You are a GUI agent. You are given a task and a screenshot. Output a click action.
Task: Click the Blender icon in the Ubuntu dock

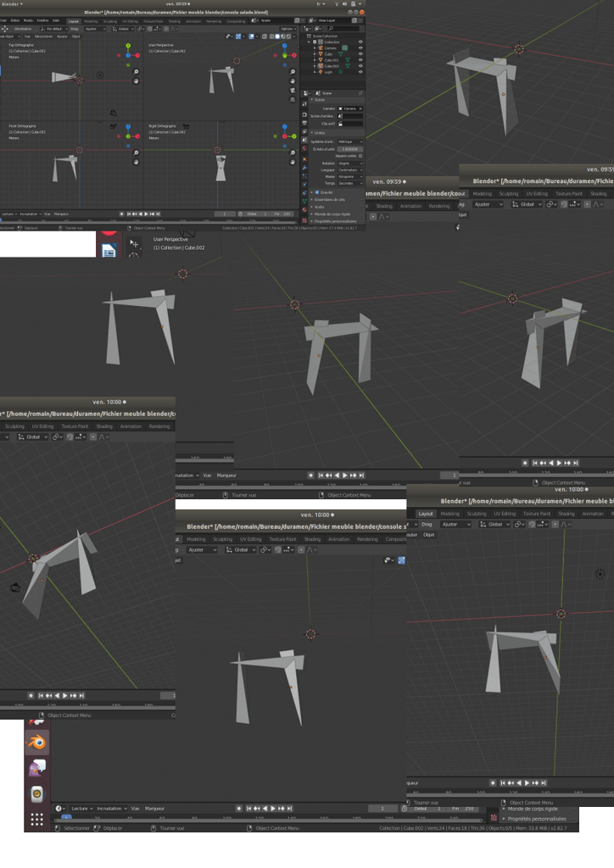click(36, 742)
